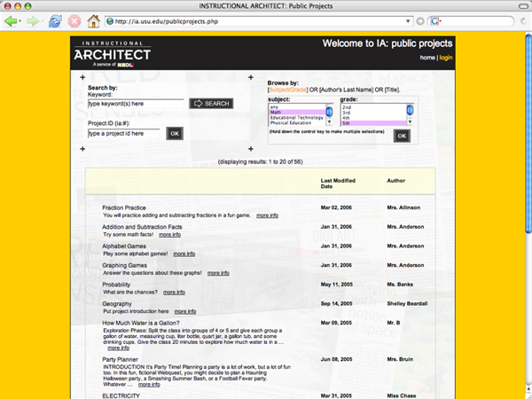This screenshot has width=532, height=399.
Task: Open the home link in the header
Action: pyautogui.click(x=427, y=58)
